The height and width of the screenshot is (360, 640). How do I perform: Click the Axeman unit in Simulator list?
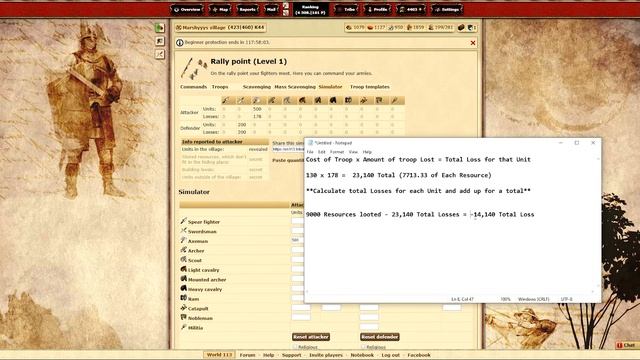pyautogui.click(x=198, y=241)
